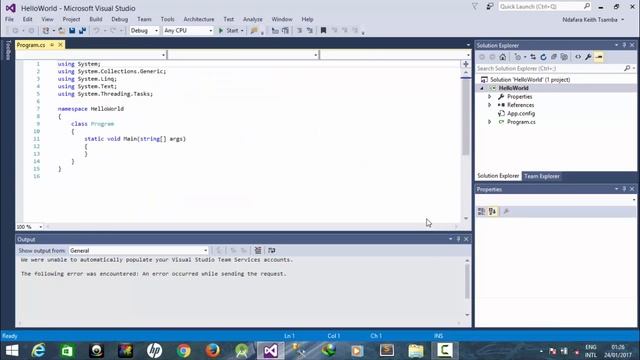
Task: Open the Toolbox side tab
Action: tap(7, 50)
